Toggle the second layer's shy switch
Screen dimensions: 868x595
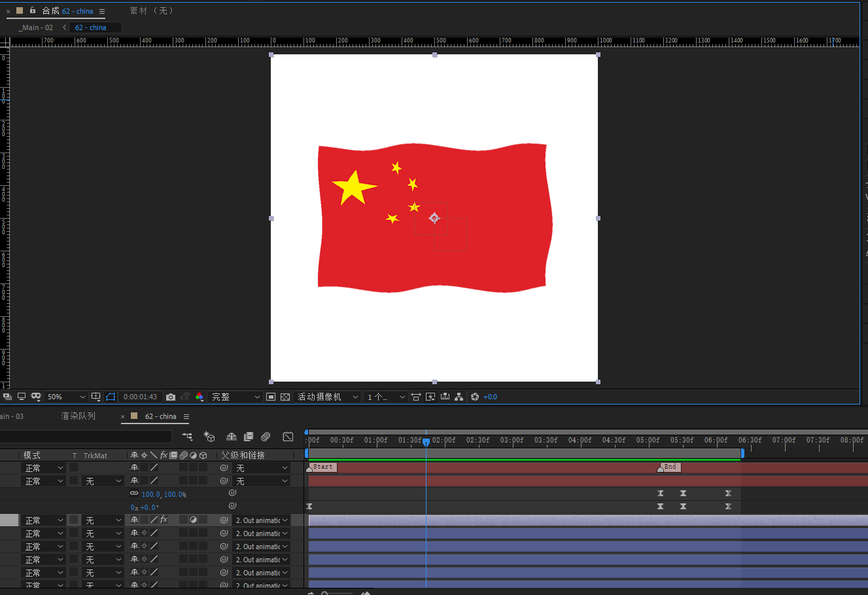coord(134,481)
